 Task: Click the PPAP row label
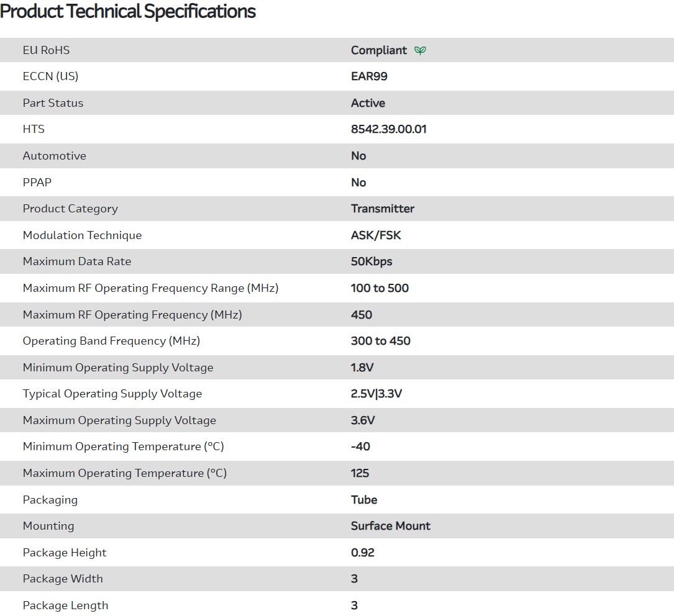pos(37,183)
